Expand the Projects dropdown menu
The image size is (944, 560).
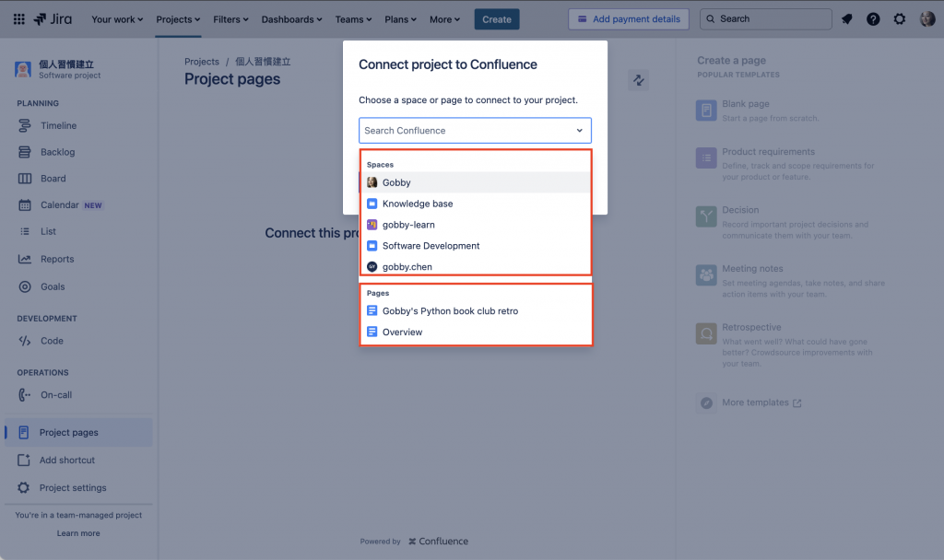pos(178,19)
